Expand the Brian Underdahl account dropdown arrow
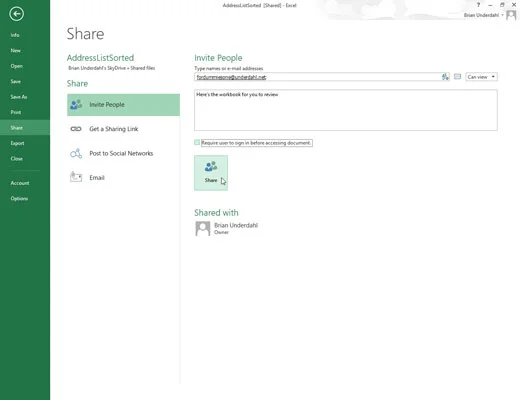Image resolution: width=520 pixels, height=400 pixels. click(502, 15)
